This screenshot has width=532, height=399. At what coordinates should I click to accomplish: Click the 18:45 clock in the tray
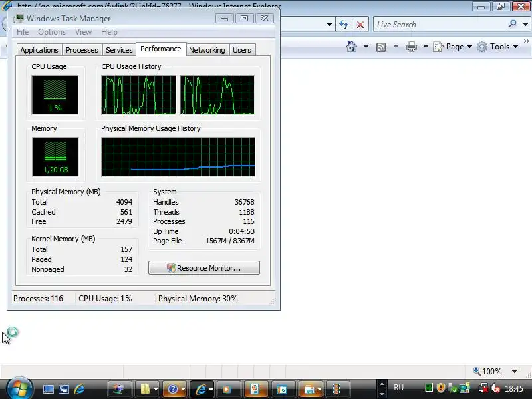click(513, 389)
